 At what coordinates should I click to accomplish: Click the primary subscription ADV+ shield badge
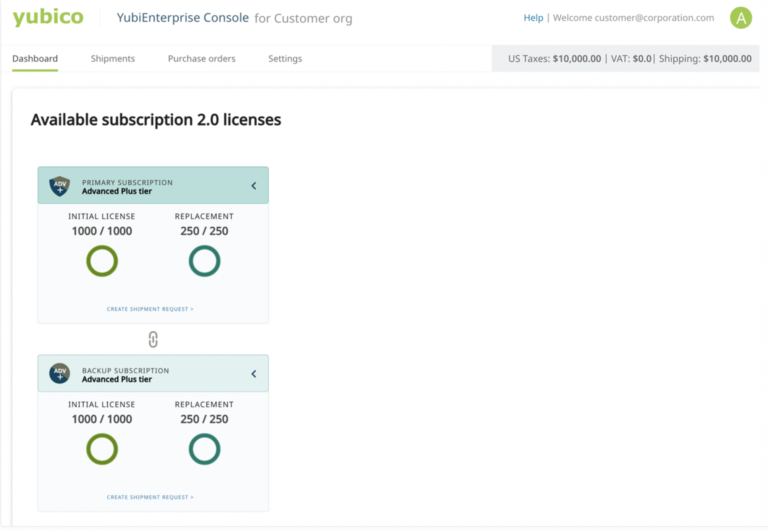[59, 186]
